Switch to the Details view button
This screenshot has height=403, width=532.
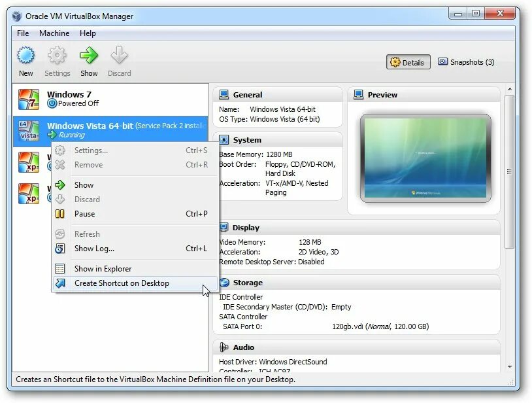[x=408, y=62]
